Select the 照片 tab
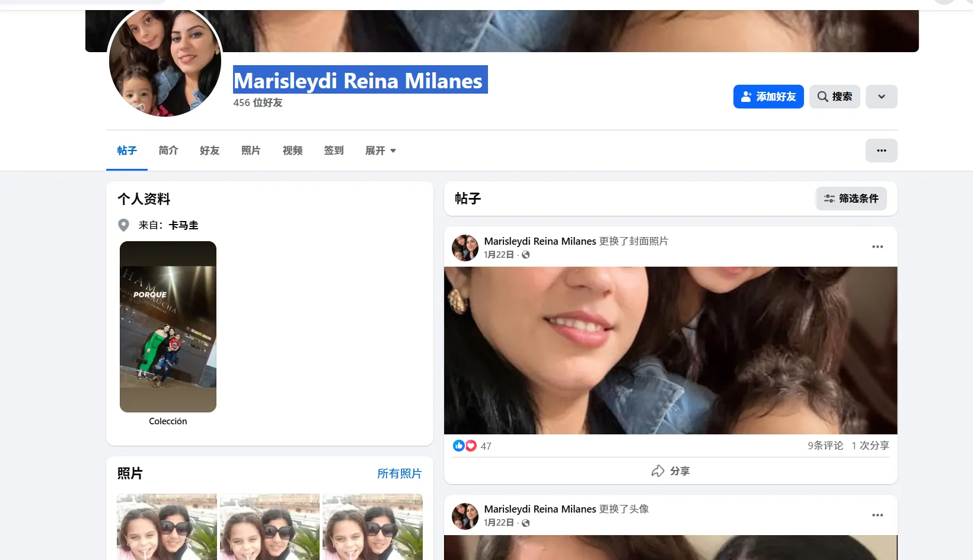This screenshot has width=973, height=560. tap(251, 151)
